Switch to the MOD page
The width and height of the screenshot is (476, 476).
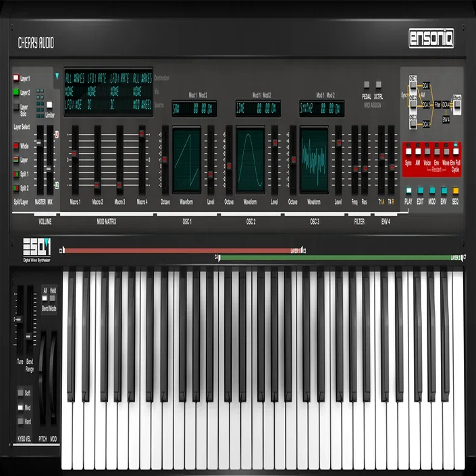pos(432,190)
